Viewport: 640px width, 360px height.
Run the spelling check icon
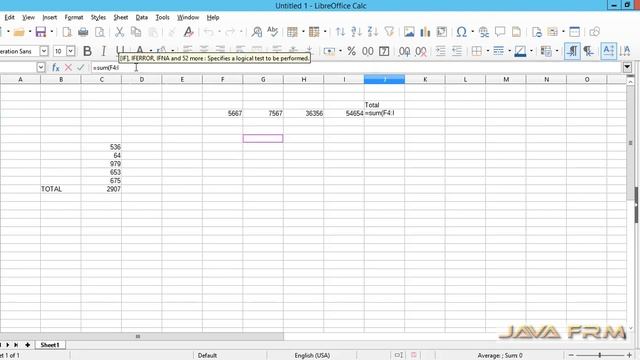coord(273,31)
